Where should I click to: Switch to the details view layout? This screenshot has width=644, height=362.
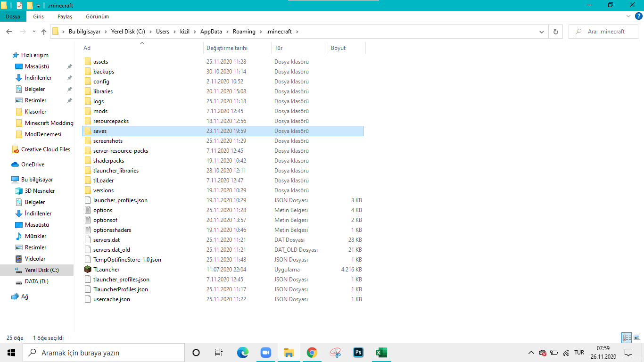coord(627,337)
